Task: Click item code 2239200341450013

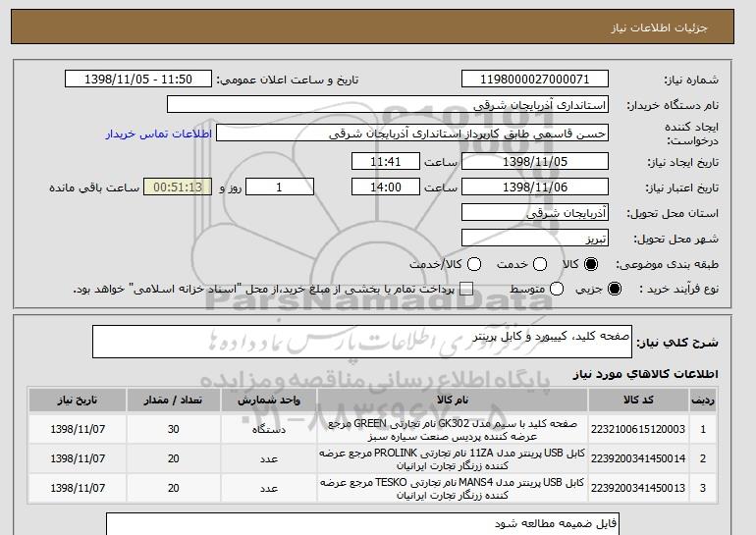Action: (x=638, y=488)
